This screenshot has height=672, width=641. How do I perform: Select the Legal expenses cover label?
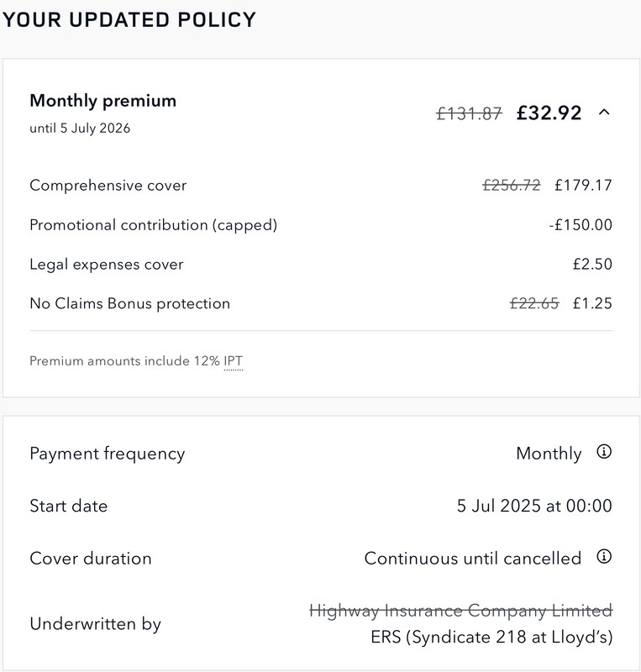click(106, 264)
